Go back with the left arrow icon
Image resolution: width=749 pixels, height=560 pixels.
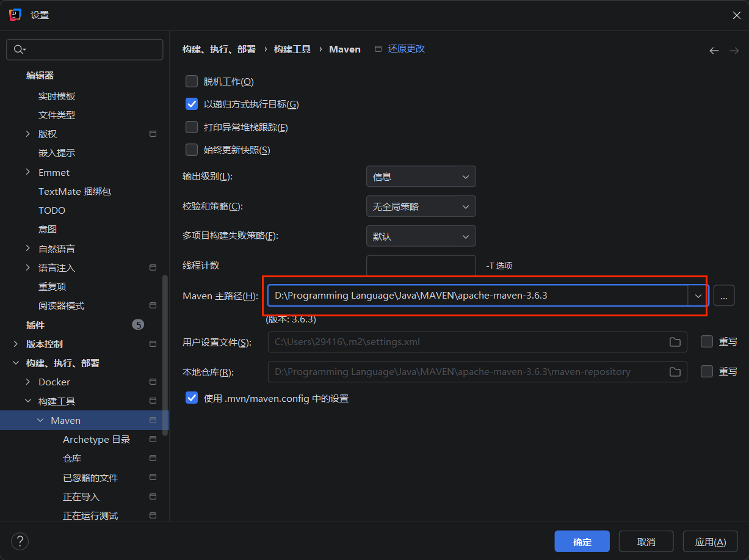point(714,51)
